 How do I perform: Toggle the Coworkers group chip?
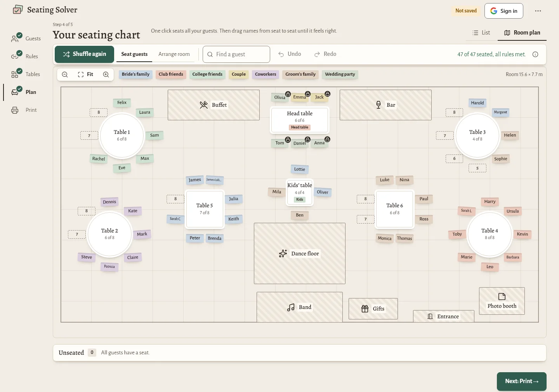266,74
